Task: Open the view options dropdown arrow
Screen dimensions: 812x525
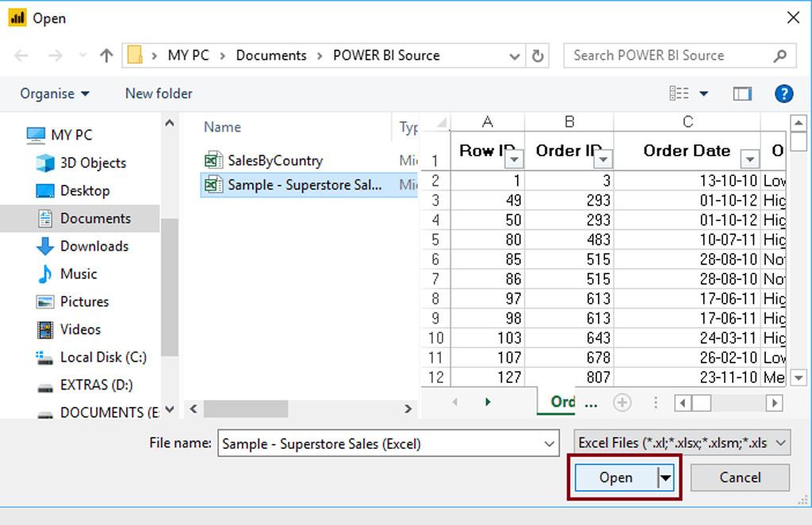Action: pos(704,94)
